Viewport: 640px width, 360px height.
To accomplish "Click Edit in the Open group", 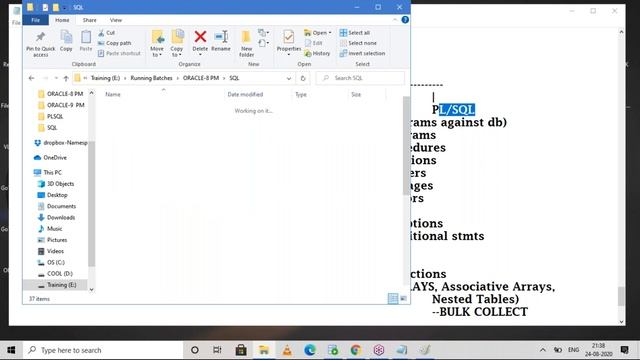I will coord(313,43).
